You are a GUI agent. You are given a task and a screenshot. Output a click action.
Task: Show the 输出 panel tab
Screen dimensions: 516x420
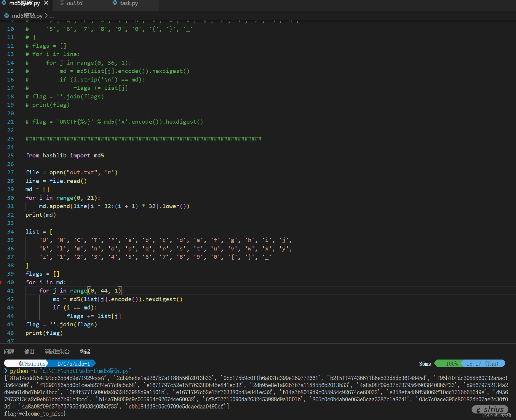click(29, 352)
